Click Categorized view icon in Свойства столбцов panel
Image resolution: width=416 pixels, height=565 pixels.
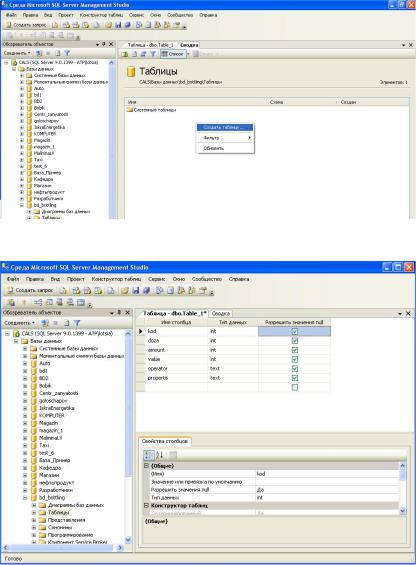click(149, 455)
